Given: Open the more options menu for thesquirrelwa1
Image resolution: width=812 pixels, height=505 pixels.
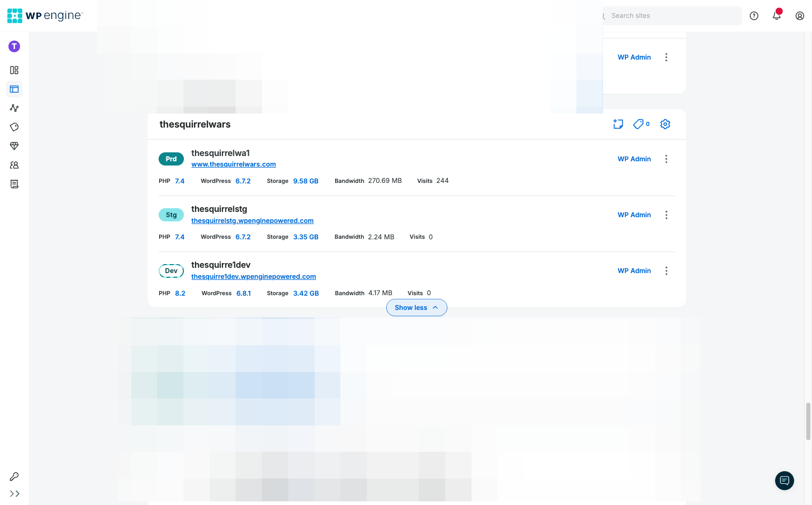Looking at the screenshot, I should [667, 159].
